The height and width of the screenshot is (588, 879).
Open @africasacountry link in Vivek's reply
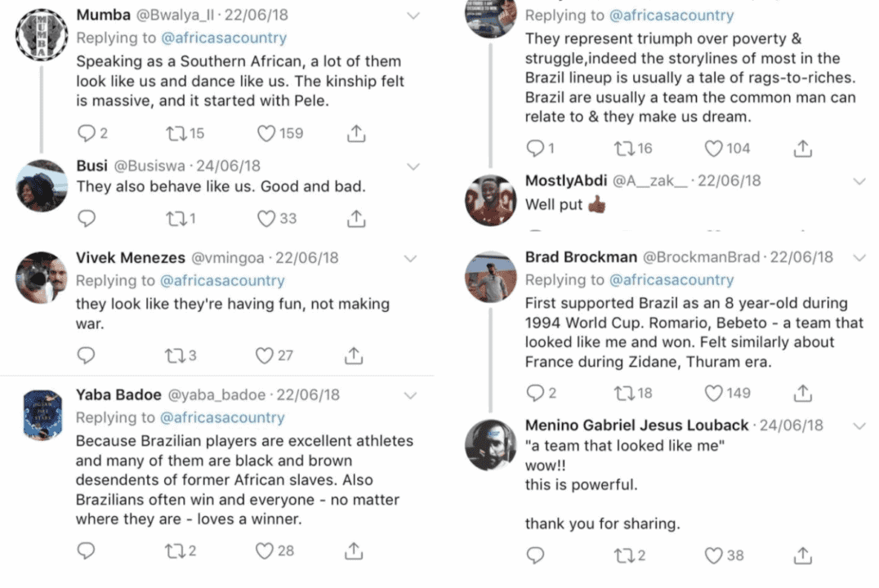pyautogui.click(x=221, y=281)
